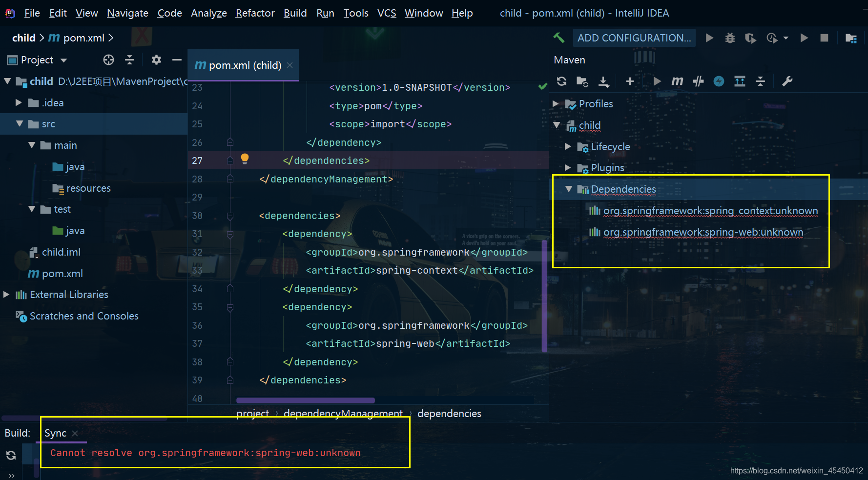Reimport all Maven projects
This screenshot has width=868, height=480.
[561, 81]
